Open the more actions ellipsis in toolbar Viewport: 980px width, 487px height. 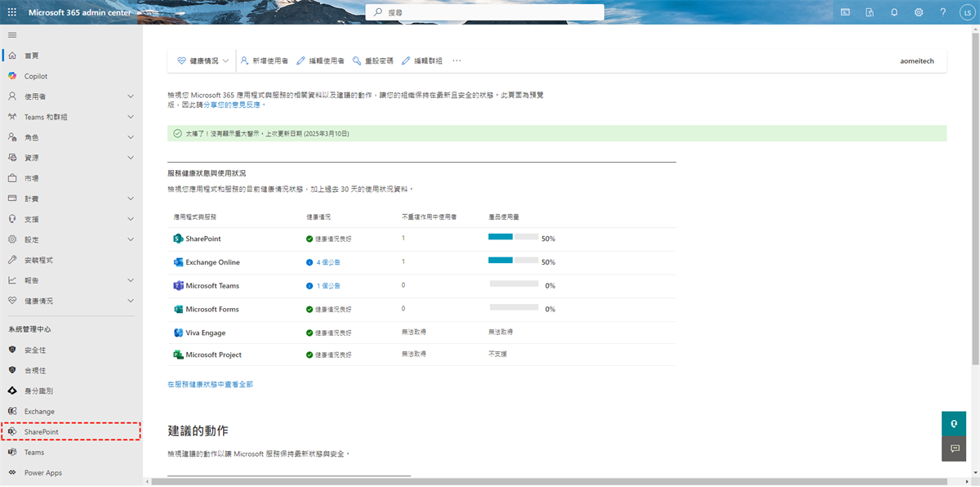pos(457,60)
